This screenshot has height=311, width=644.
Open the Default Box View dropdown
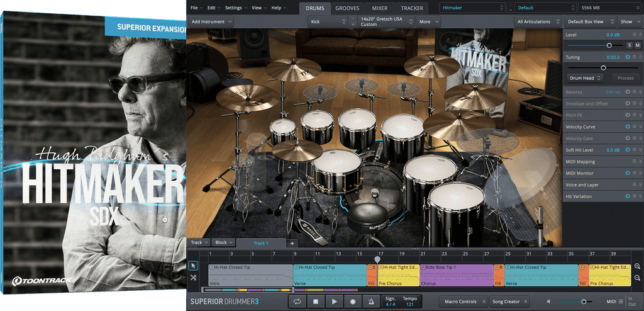pos(590,22)
